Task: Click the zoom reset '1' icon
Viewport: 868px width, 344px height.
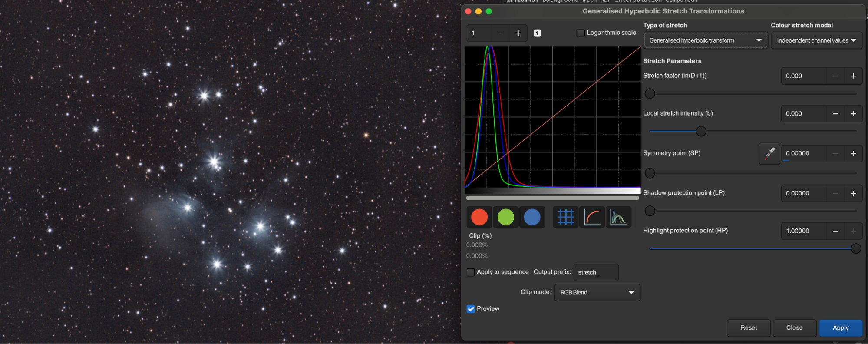Action: [537, 33]
